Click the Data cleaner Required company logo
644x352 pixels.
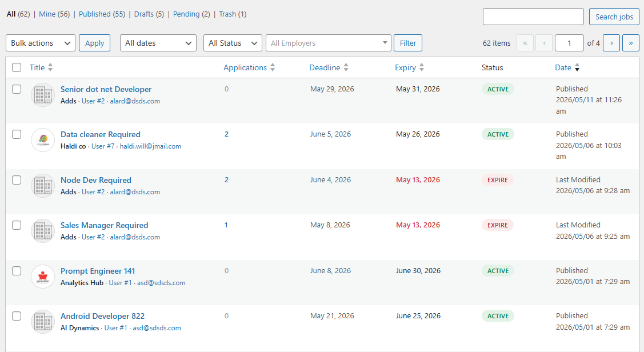pos(43,140)
